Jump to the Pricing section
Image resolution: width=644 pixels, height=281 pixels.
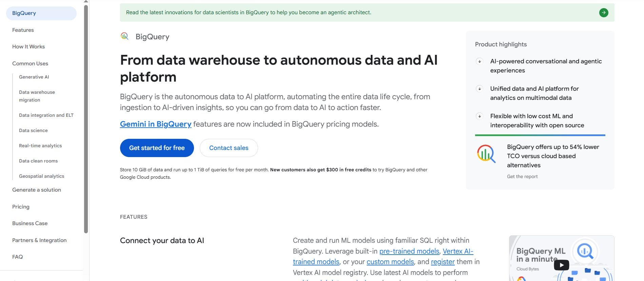tap(21, 207)
